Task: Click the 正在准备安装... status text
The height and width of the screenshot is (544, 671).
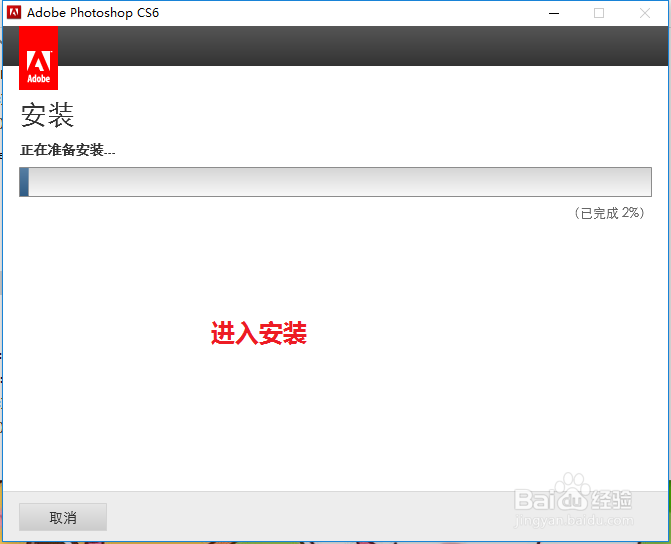Action: pyautogui.click(x=68, y=150)
